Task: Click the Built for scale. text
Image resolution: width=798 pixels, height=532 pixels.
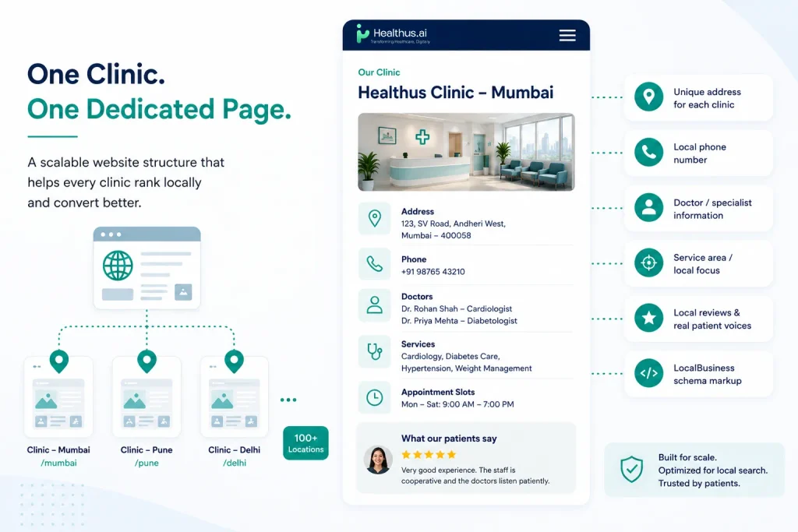Action: [687, 457]
